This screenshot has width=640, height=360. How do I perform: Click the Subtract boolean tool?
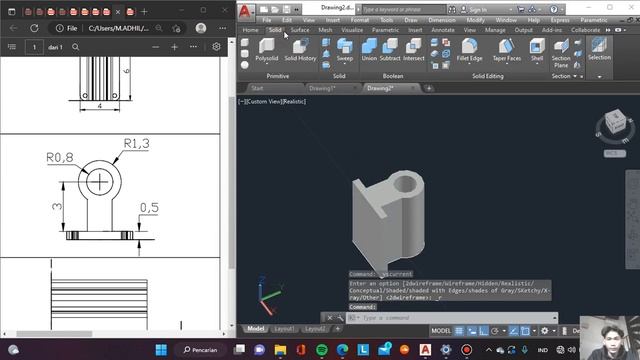(x=390, y=50)
